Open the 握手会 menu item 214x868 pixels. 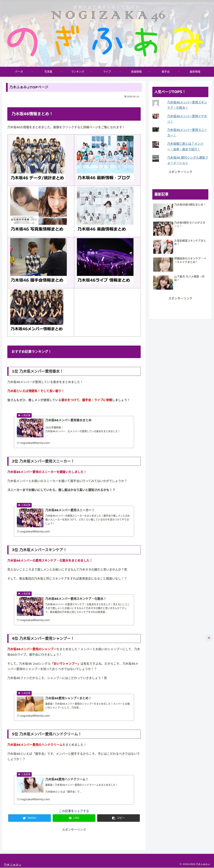click(165, 72)
